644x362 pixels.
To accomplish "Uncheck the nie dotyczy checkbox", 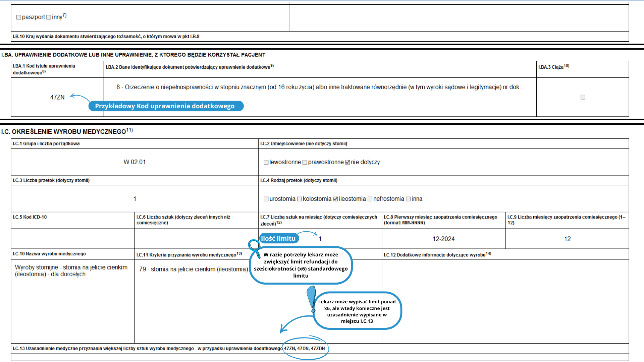I will coord(347,162).
